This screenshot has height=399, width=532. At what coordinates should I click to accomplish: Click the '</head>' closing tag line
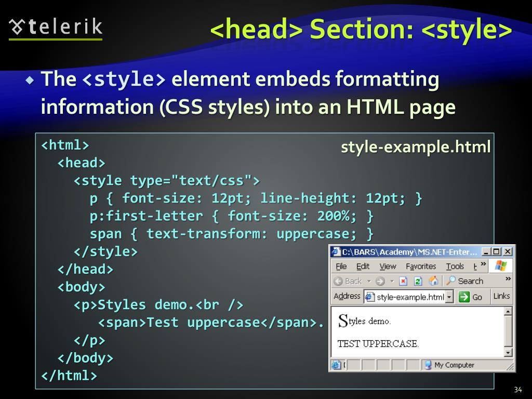pos(85,270)
